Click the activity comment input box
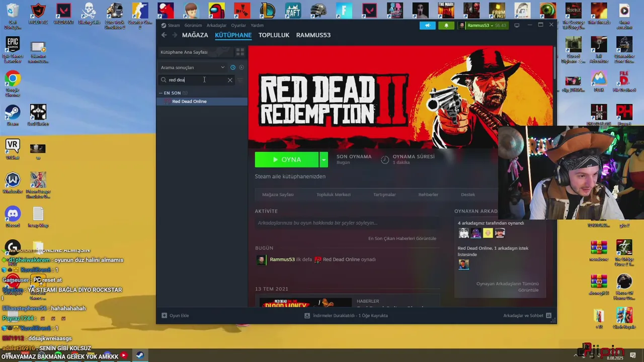Image resolution: width=644 pixels, height=362 pixels. (x=346, y=223)
